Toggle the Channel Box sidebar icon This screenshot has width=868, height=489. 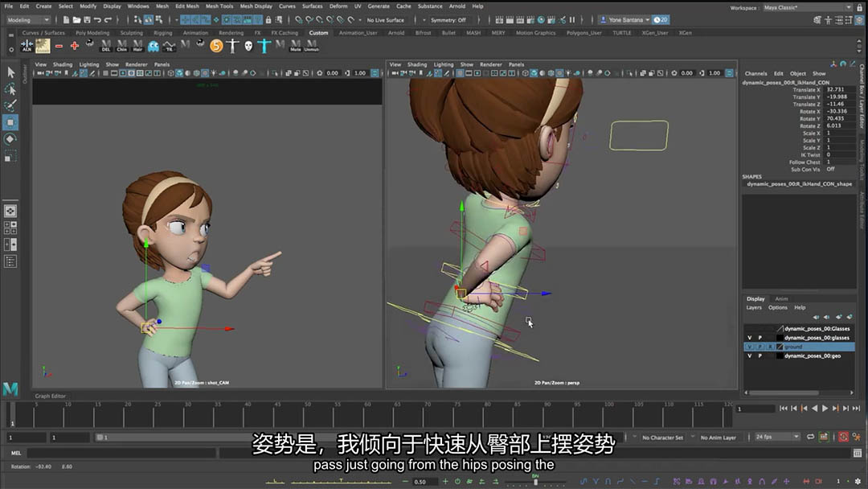coord(860,20)
